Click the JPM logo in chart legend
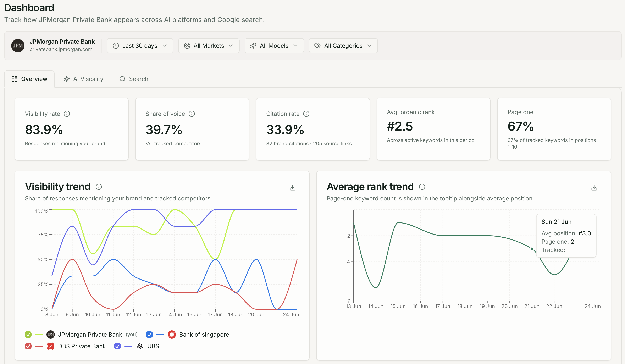Screen dimensions: 625x364 click(51, 335)
